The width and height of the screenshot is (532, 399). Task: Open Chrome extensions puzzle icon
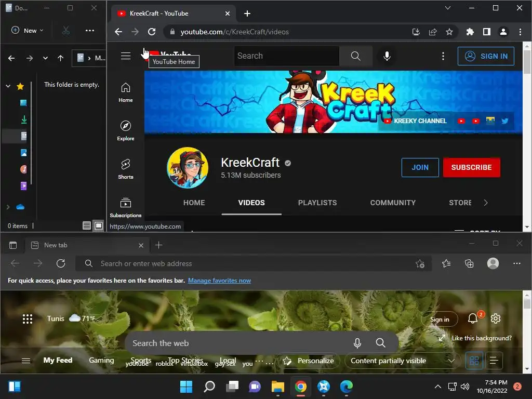click(470, 32)
